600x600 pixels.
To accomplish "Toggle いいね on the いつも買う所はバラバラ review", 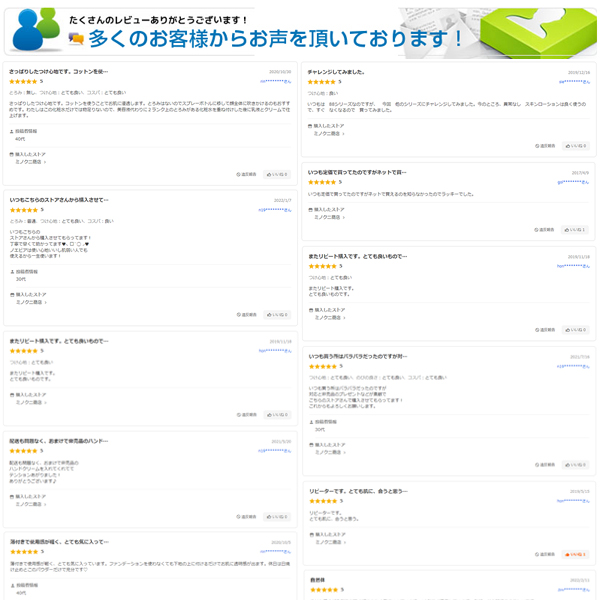I will 575,464.
